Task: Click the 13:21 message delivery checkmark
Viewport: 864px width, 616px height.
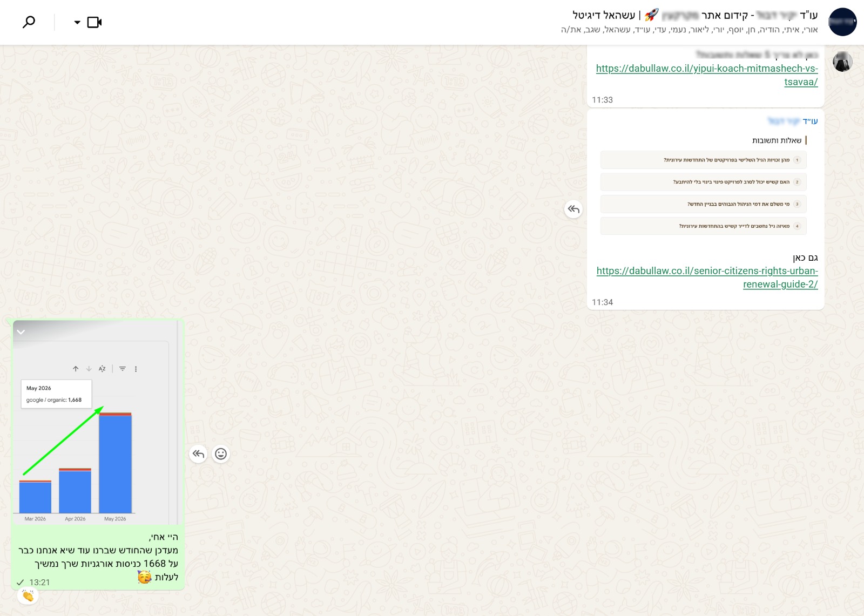Action: click(21, 582)
